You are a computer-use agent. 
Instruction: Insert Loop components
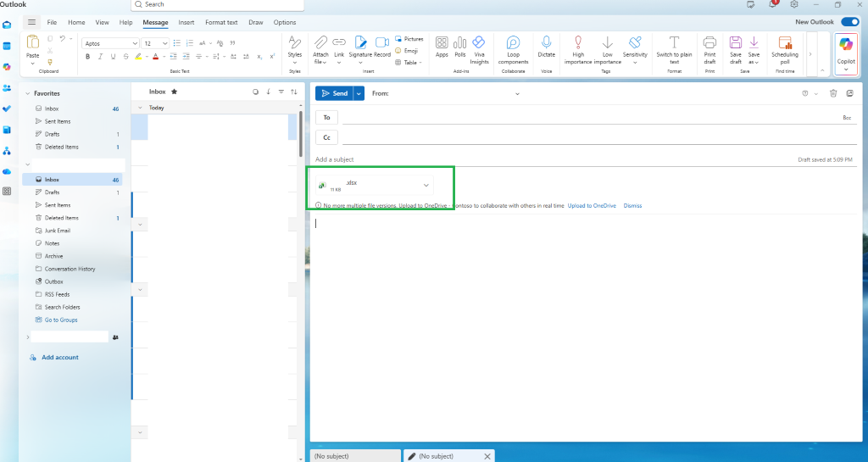(x=513, y=49)
